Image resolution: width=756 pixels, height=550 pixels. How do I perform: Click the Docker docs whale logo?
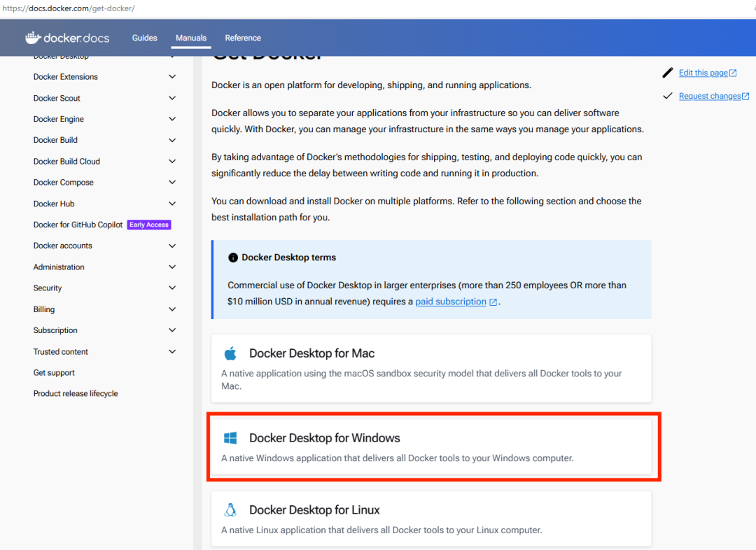[34, 38]
